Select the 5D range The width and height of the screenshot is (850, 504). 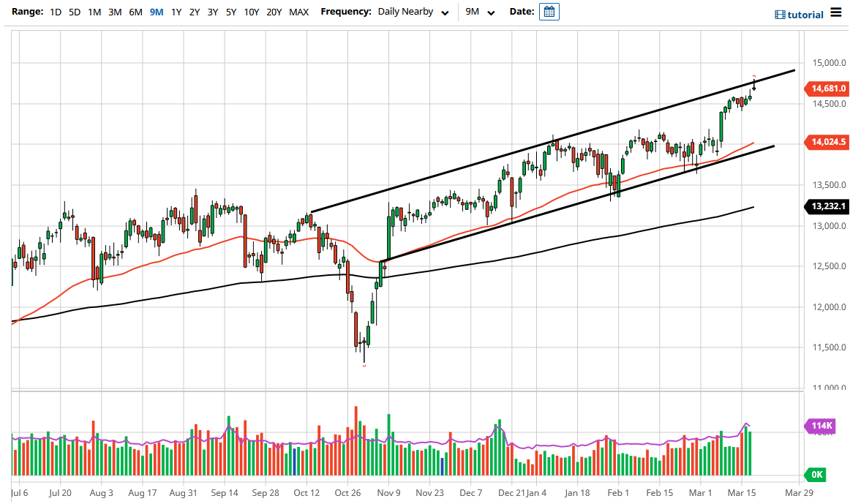74,12
